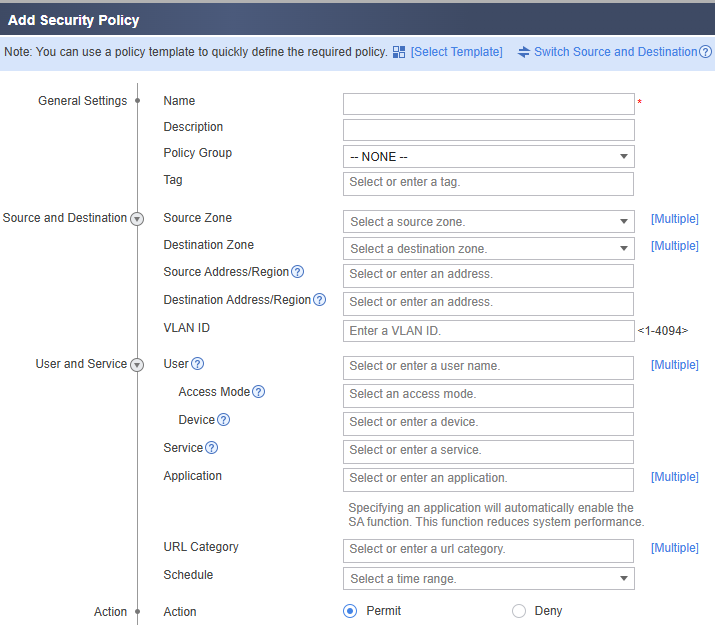Open the Source Zone dropdown

click(489, 222)
